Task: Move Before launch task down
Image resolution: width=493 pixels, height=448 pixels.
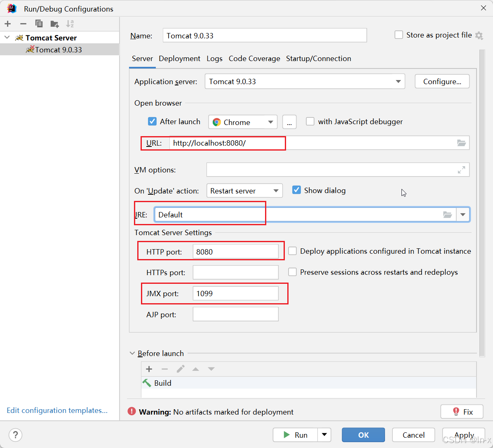Action: [211, 369]
